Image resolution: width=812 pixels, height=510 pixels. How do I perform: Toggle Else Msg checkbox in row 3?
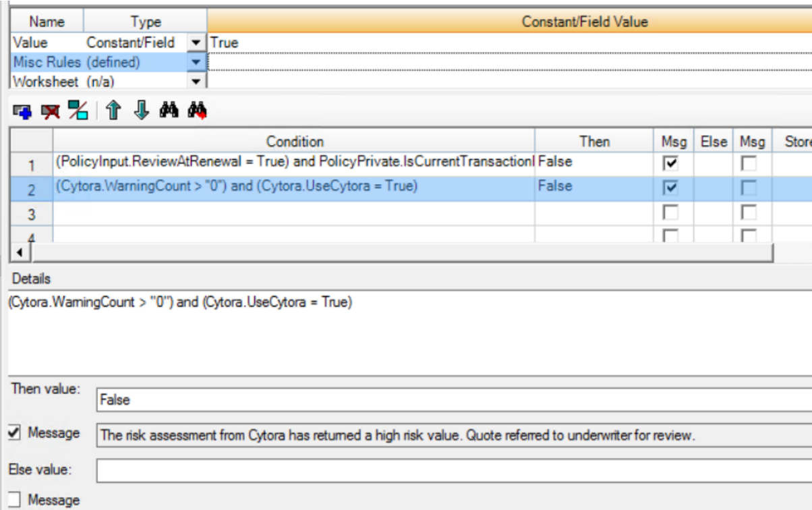pyautogui.click(x=748, y=213)
